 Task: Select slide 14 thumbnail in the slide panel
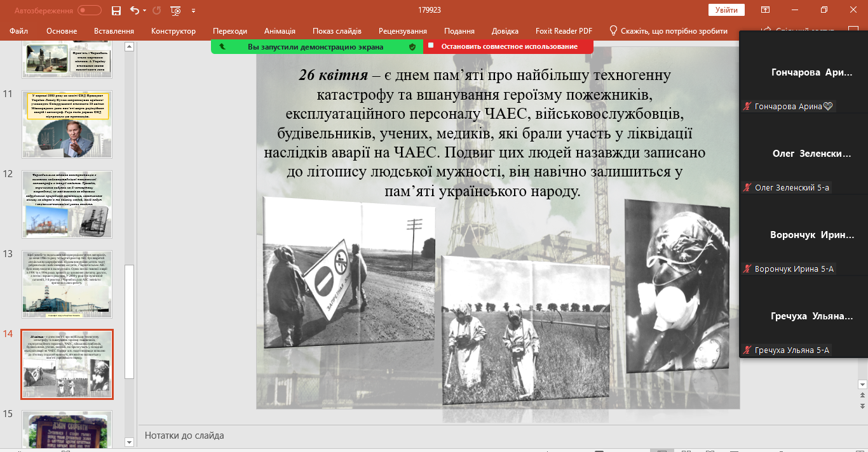tap(67, 364)
